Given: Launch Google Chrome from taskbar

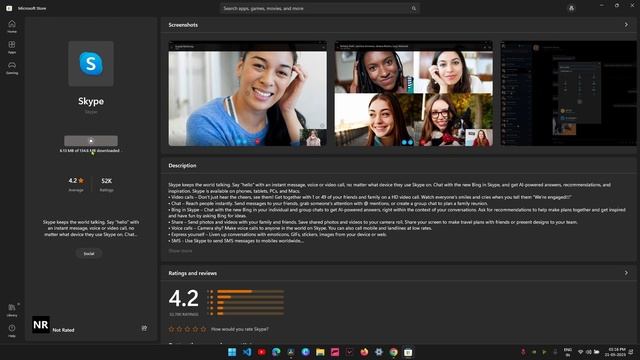Looking at the screenshot, I should click(393, 352).
